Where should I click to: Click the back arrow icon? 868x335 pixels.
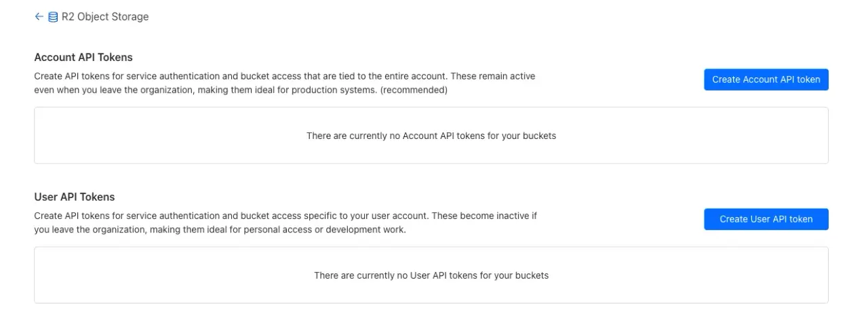click(39, 16)
